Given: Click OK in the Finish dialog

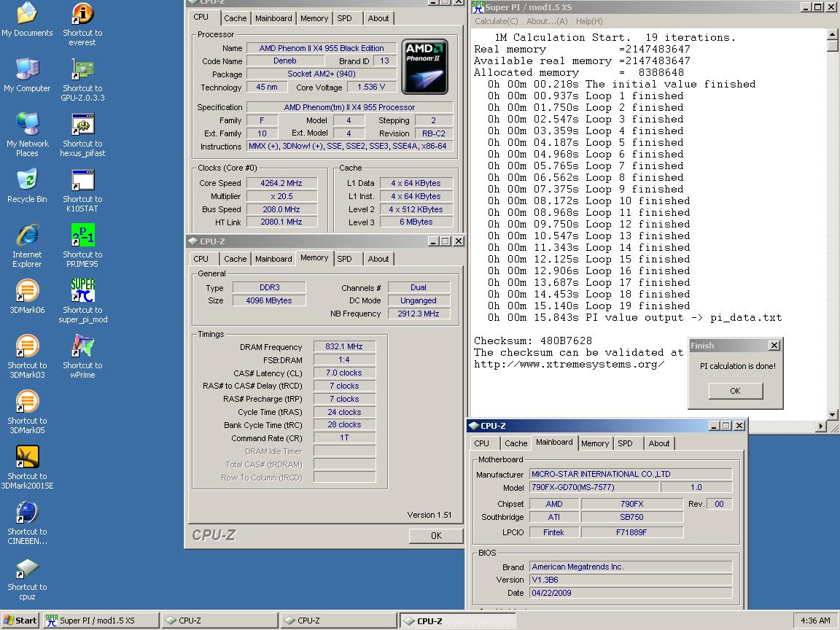Looking at the screenshot, I should point(735,391).
